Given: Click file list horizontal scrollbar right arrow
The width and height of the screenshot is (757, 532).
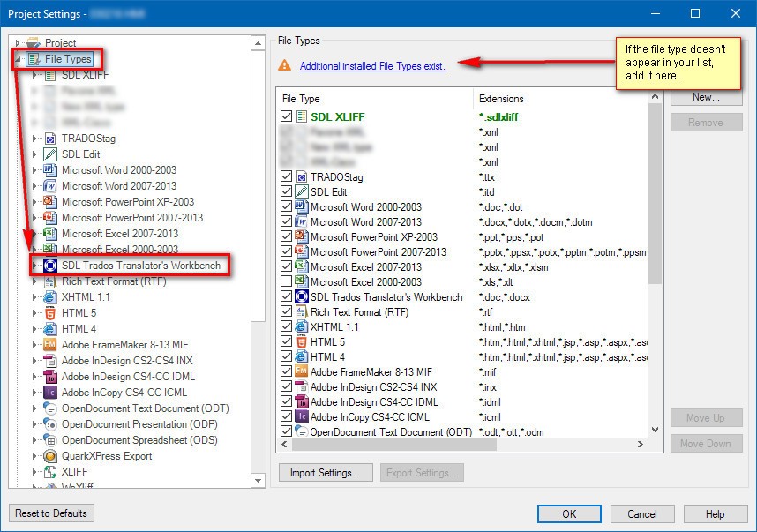Looking at the screenshot, I should pyautogui.click(x=641, y=444).
